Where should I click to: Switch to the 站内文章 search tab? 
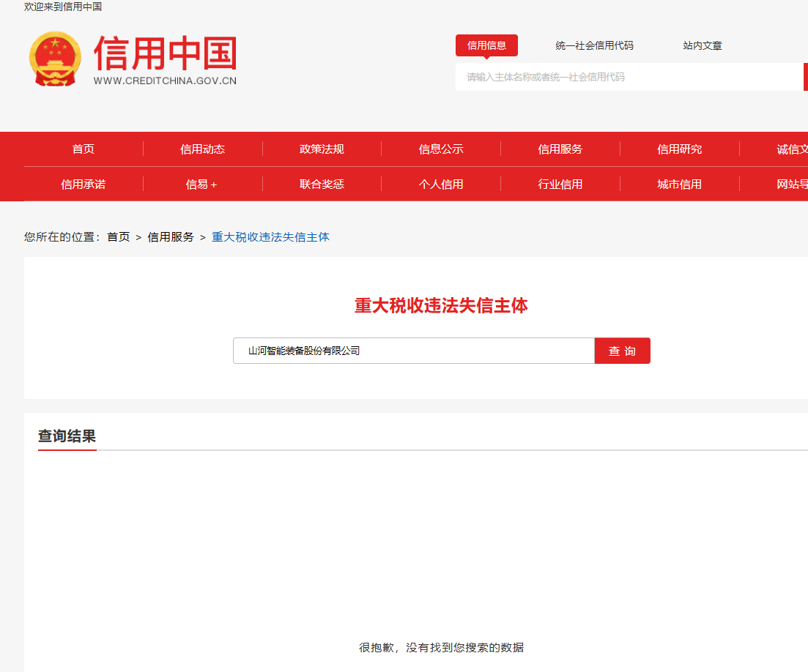[701, 45]
